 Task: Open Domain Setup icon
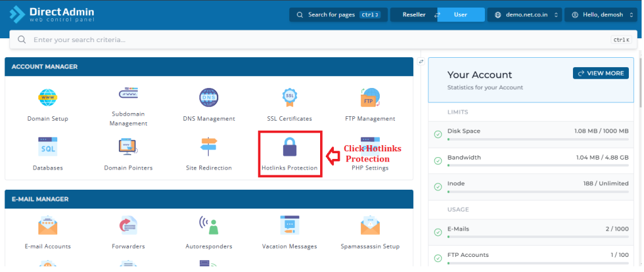coord(48,97)
